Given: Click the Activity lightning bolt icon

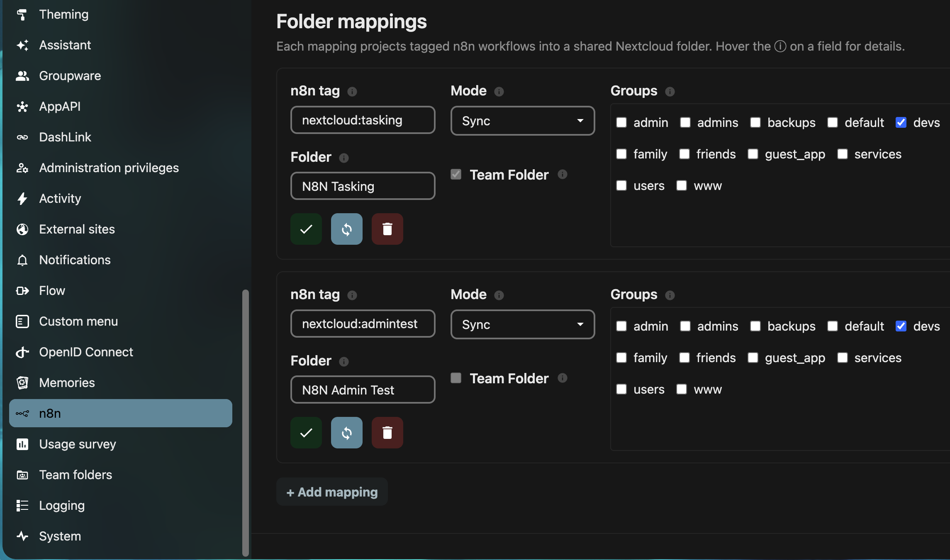Looking at the screenshot, I should pyautogui.click(x=22, y=199).
